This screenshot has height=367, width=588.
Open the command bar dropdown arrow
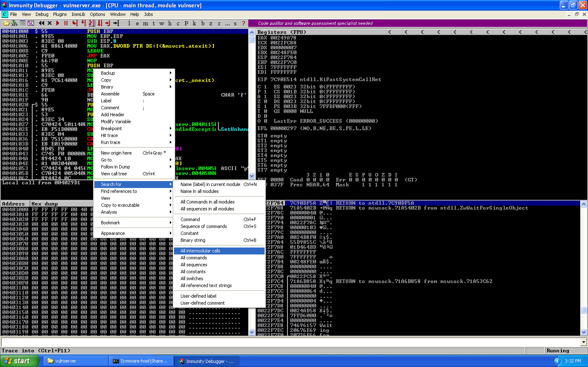coord(584,342)
